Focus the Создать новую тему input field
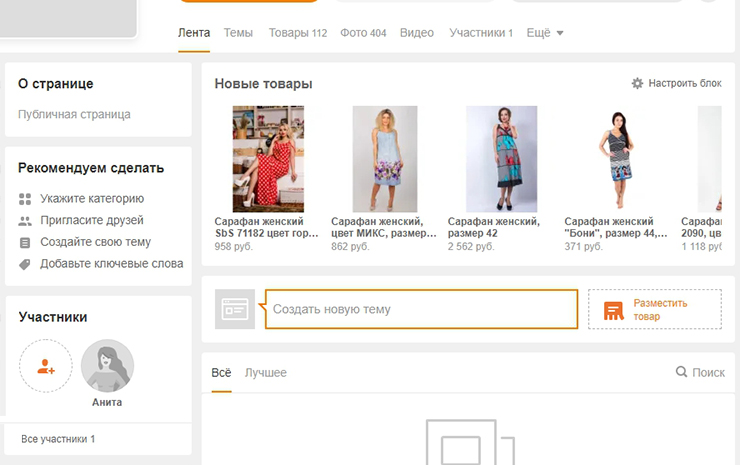Image resolution: width=740 pixels, height=465 pixels. (x=421, y=309)
